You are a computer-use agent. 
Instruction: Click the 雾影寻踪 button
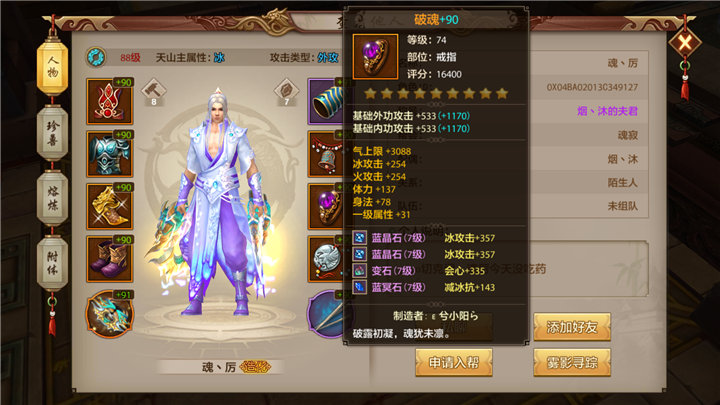pos(572,362)
